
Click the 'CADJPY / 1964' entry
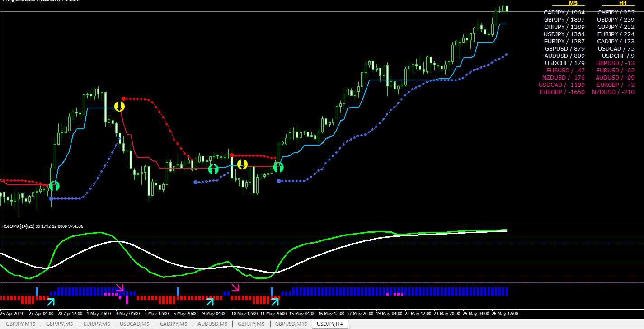click(564, 13)
